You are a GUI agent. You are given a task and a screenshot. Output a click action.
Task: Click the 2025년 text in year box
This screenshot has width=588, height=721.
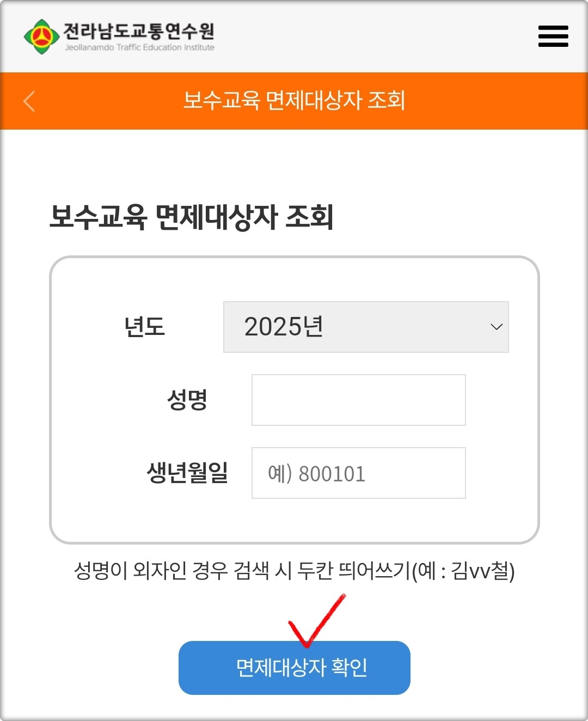[x=284, y=327]
